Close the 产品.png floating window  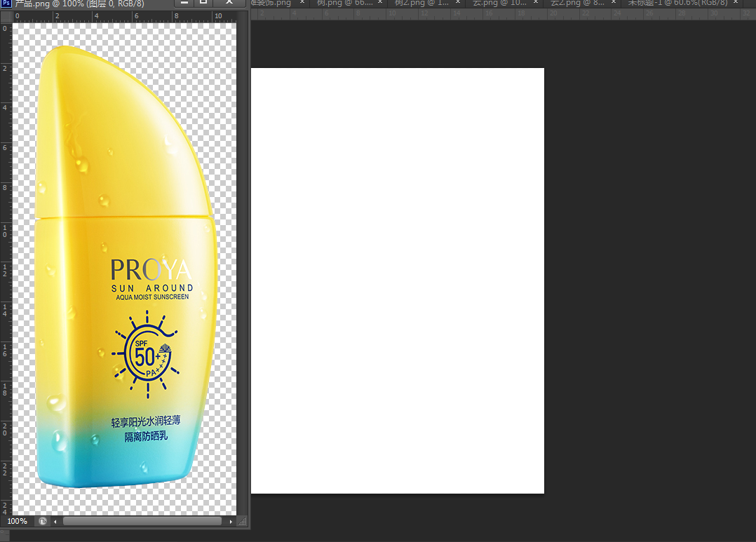point(229,2)
